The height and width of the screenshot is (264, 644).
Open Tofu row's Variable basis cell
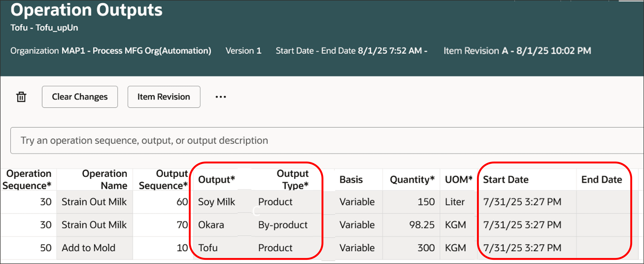[x=357, y=248]
